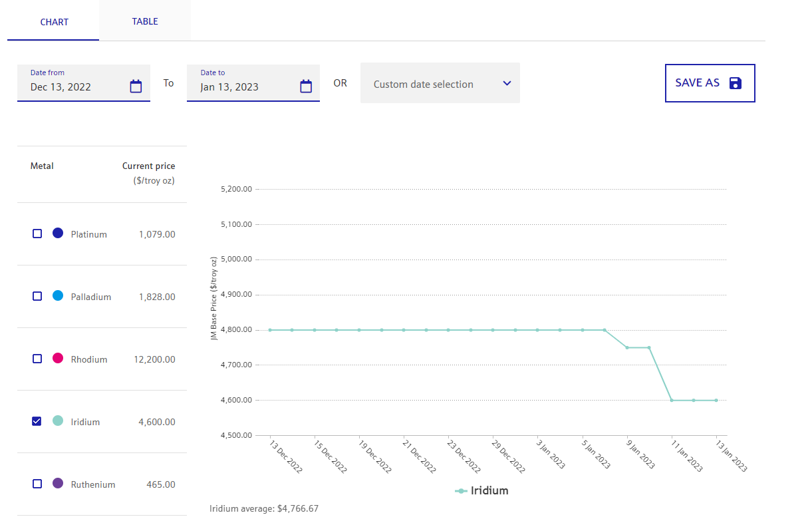Enable the Palladium checkbox
Image resolution: width=812 pixels, height=521 pixels.
[x=37, y=296]
